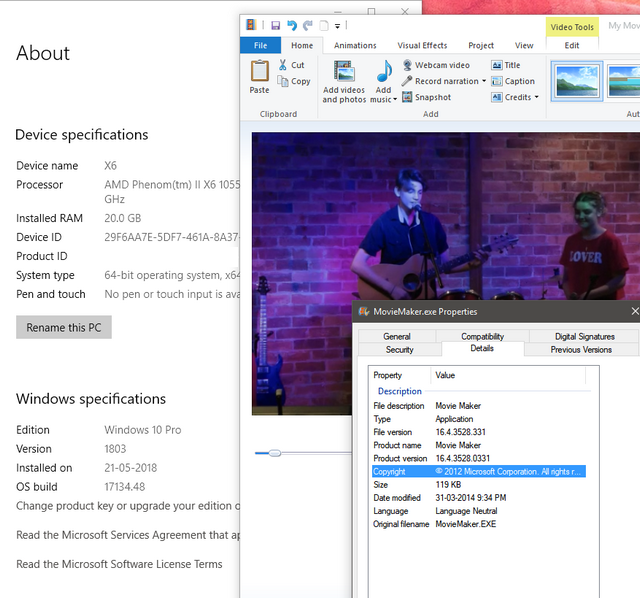Open Microsoft Software License Terms link
The height and width of the screenshot is (598, 640).
[119, 564]
